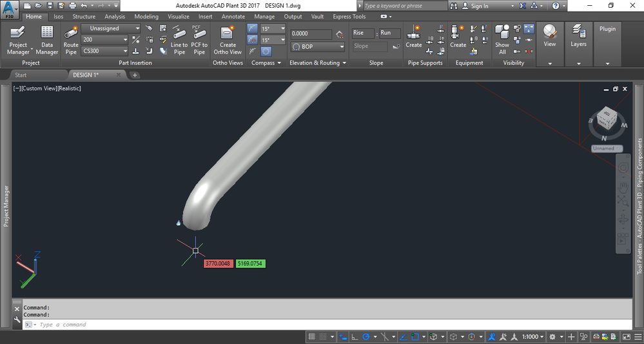Toggle 2D object snap in status bar
Viewport: 644px width, 344px height.
[x=415, y=337]
